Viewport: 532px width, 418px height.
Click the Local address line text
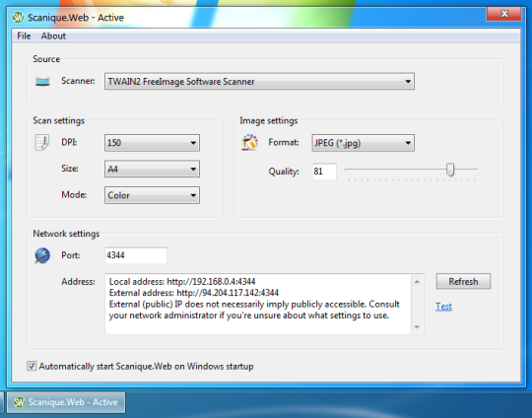(x=182, y=282)
